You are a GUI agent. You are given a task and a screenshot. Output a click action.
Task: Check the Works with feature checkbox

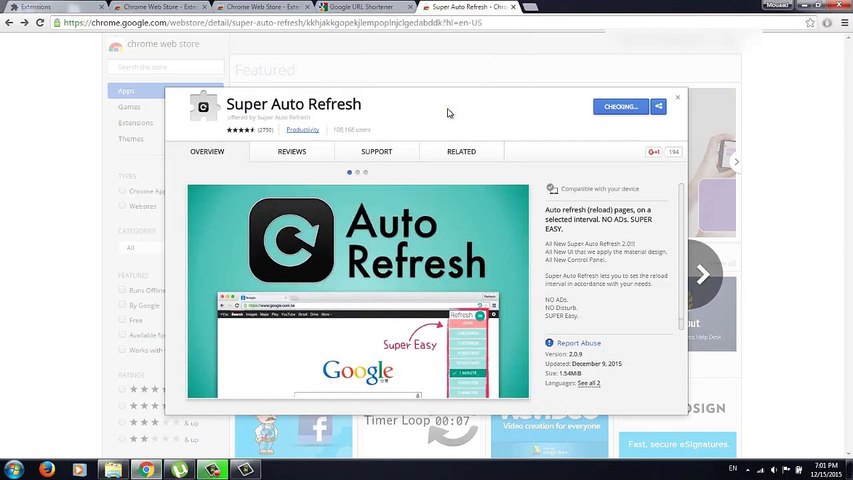pos(122,349)
